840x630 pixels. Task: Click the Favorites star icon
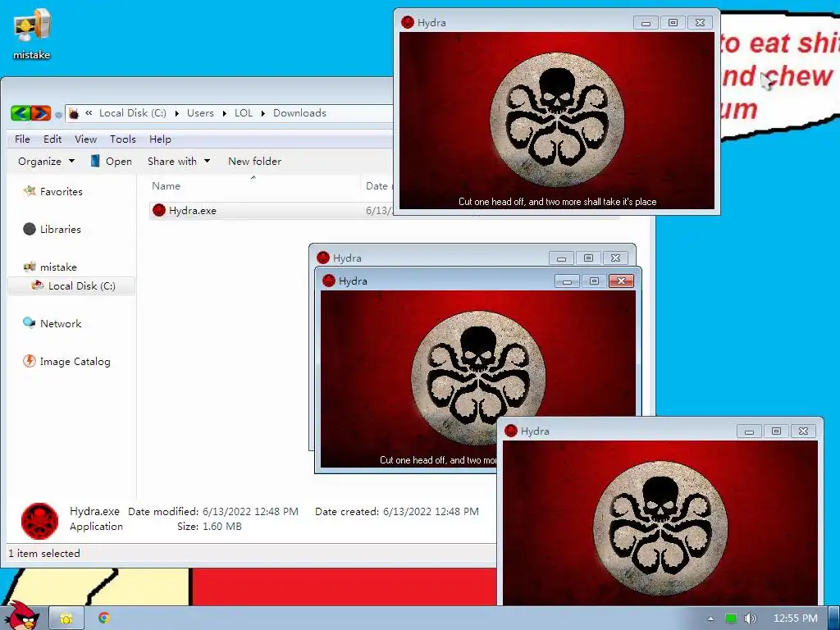click(x=30, y=190)
